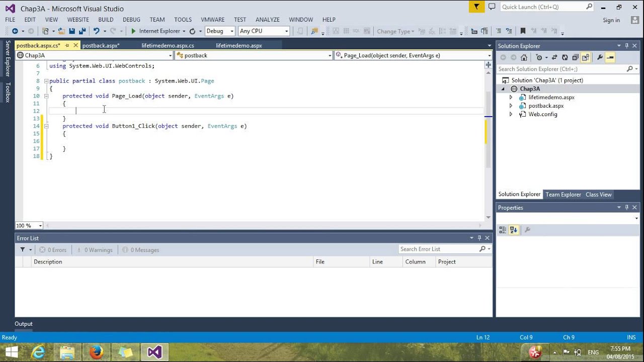Click the Home icon in Solution Explorer

[x=524, y=57]
